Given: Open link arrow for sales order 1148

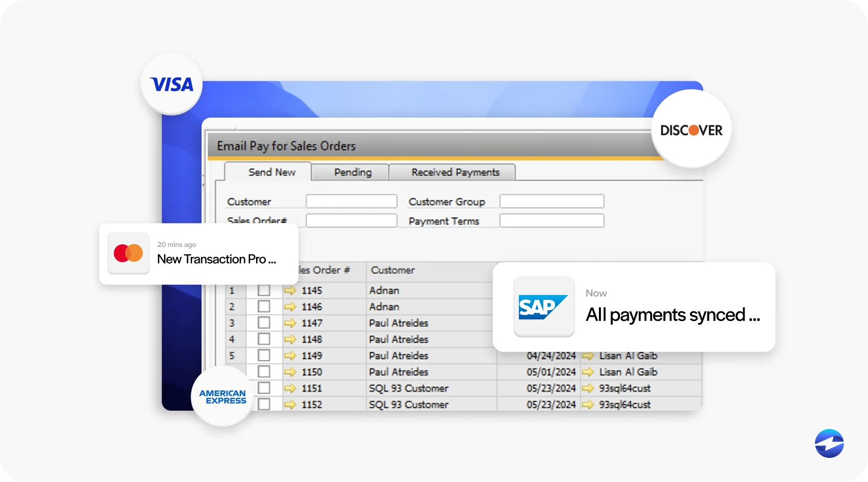Looking at the screenshot, I should pos(290,339).
